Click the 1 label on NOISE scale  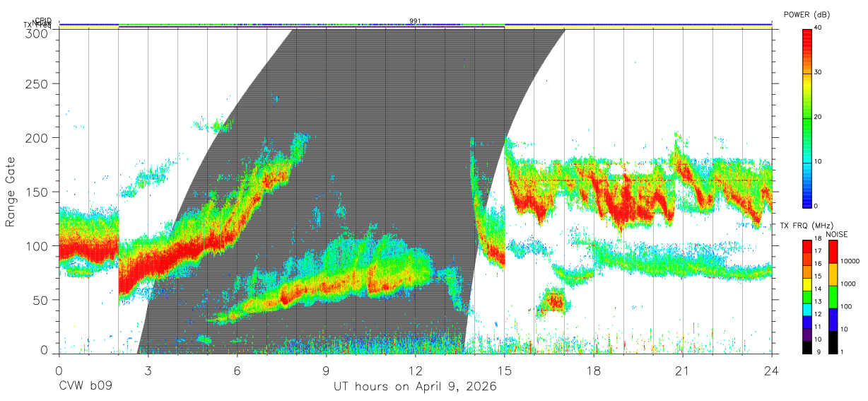(841, 351)
